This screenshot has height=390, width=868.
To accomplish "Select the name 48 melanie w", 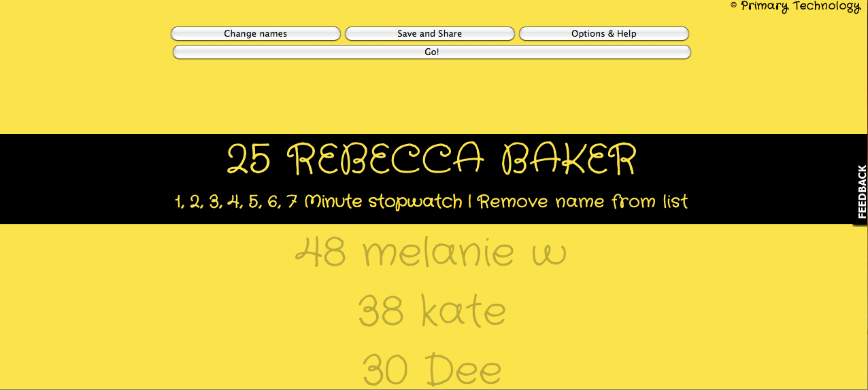I will tap(431, 253).
